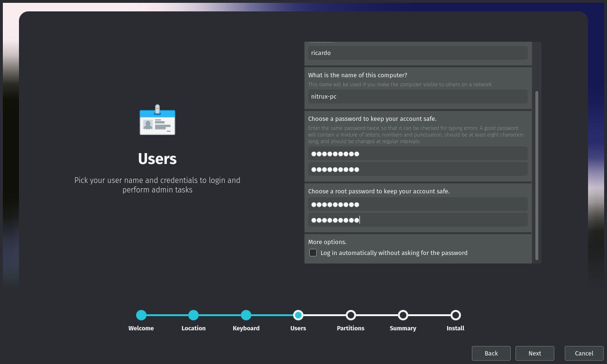Select the Keyboard step circle
The width and height of the screenshot is (607, 364).
pyautogui.click(x=246, y=315)
